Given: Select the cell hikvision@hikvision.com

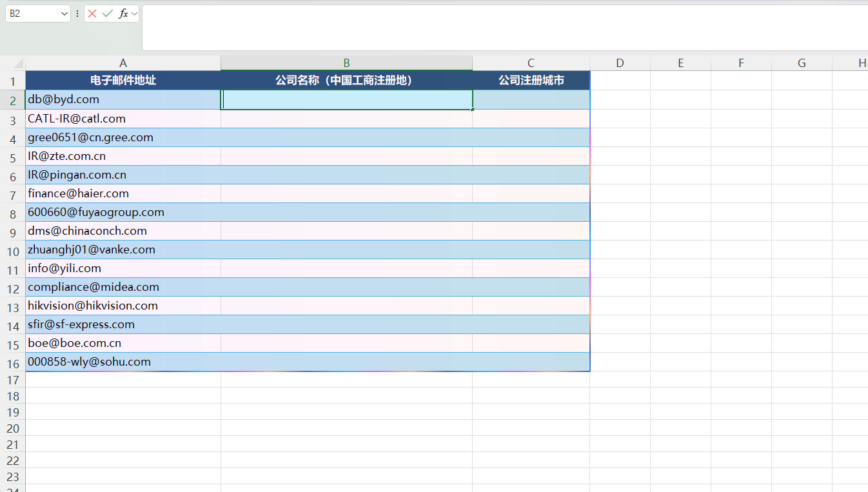Looking at the screenshot, I should click(x=123, y=306).
